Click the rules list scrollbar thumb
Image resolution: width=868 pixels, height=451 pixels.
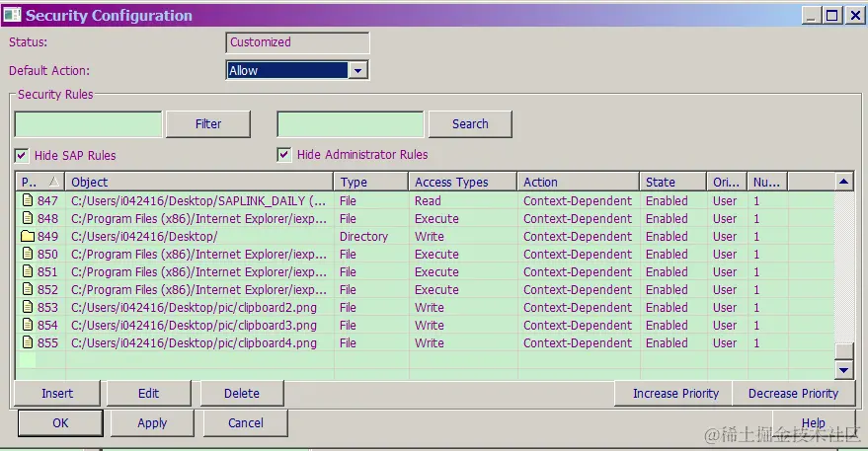pyautogui.click(x=843, y=351)
